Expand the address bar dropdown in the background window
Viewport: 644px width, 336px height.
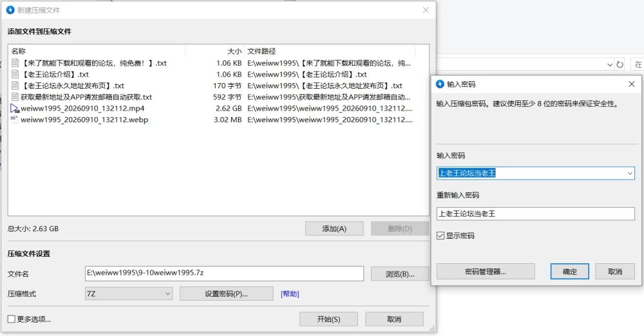pos(609,64)
